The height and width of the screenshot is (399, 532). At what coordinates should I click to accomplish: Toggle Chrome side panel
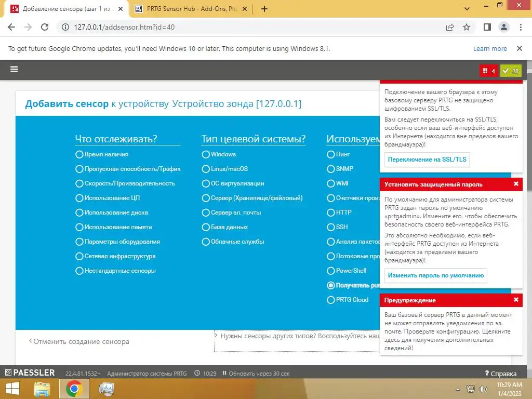(x=487, y=27)
